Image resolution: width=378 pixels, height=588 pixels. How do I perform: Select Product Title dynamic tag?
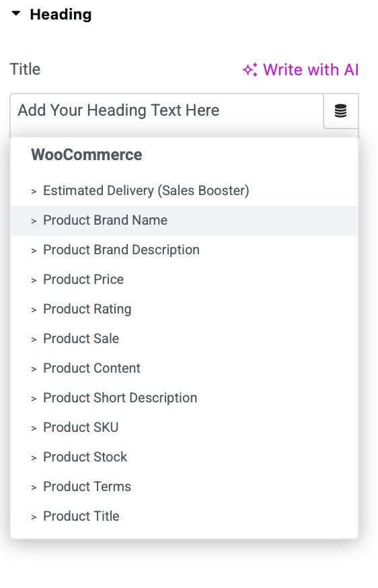click(x=184, y=517)
